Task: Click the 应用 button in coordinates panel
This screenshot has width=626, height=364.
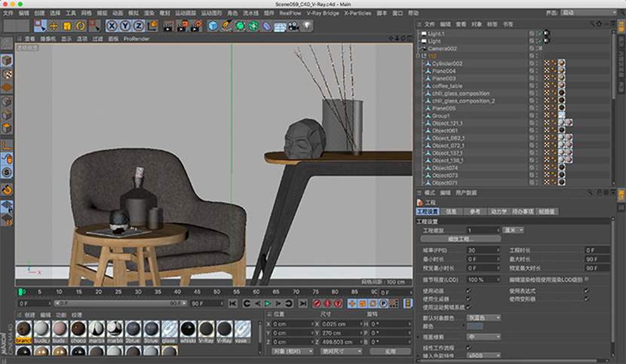Action: click(389, 351)
